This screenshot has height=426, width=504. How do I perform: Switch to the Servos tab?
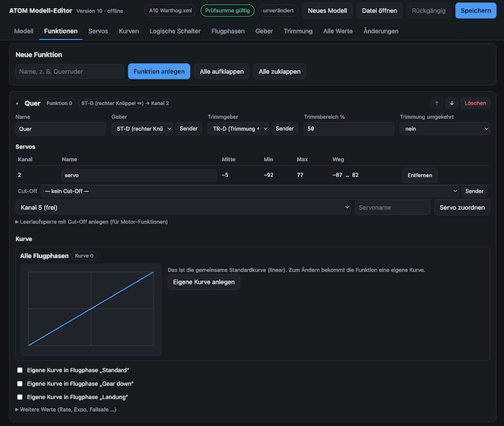pyautogui.click(x=98, y=31)
